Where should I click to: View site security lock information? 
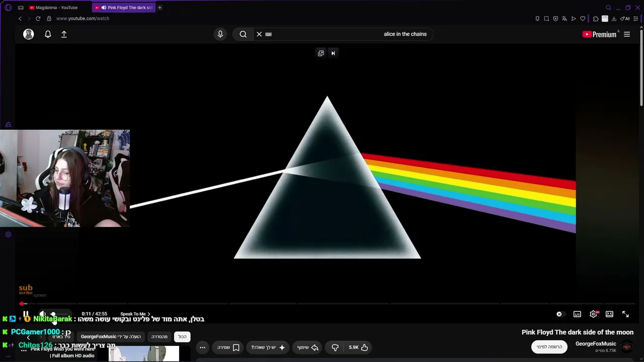(x=49, y=19)
